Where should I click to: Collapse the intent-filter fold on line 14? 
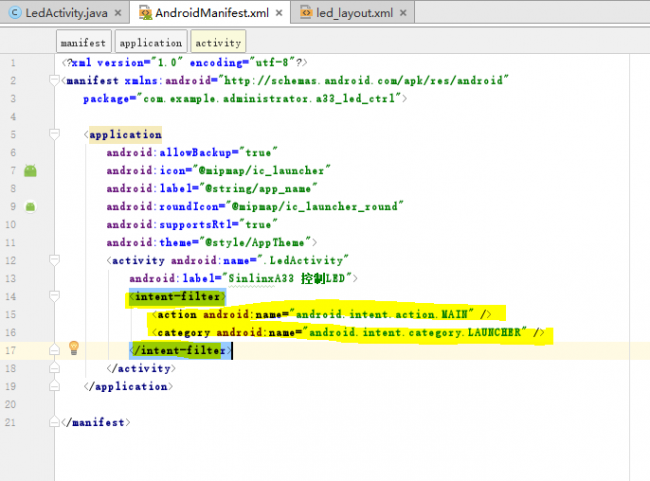(54, 296)
